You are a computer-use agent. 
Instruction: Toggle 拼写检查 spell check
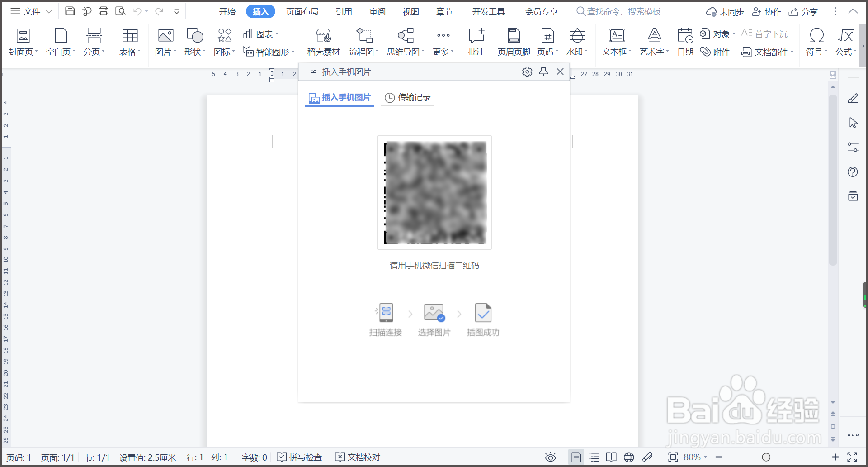tap(299, 457)
